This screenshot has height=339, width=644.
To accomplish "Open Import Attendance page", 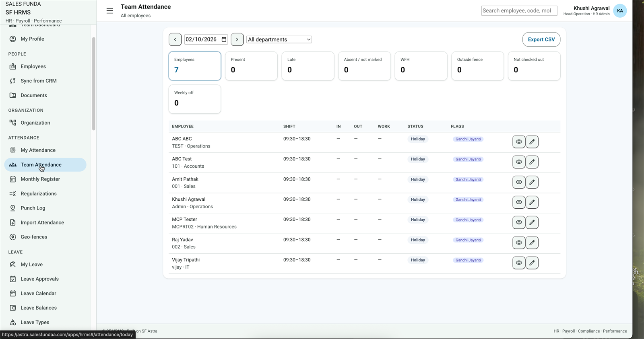I will pos(45,222).
